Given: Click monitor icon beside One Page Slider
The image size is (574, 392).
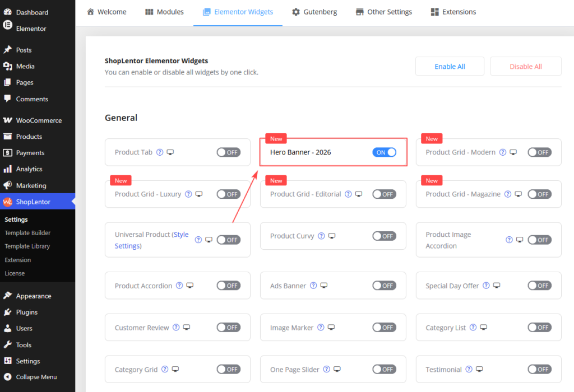Looking at the screenshot, I should click(x=337, y=369).
